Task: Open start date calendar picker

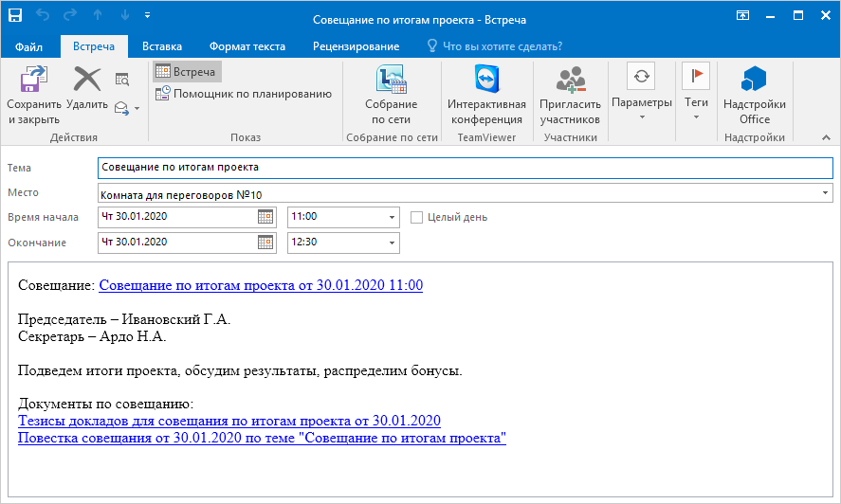Action: [266, 217]
